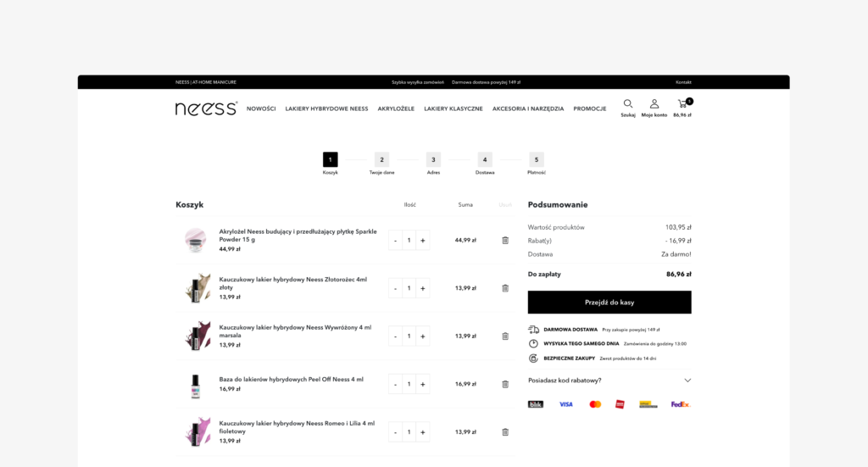The height and width of the screenshot is (467, 868).
Task: Open the search magnifier icon
Action: (627, 104)
